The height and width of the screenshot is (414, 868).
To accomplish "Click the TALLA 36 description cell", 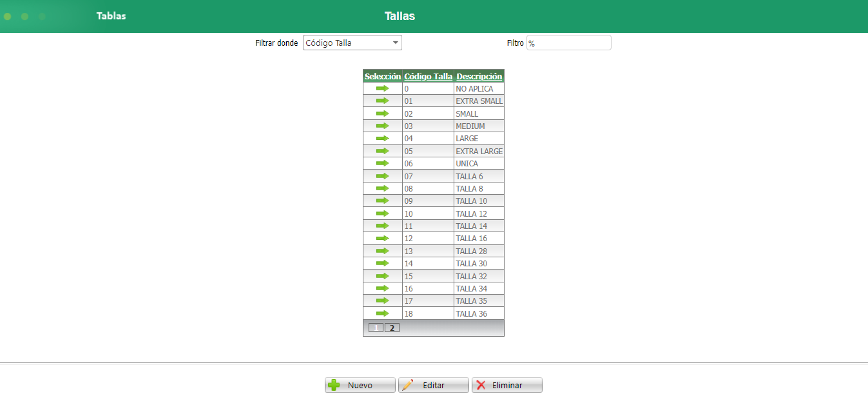I will 479,314.
